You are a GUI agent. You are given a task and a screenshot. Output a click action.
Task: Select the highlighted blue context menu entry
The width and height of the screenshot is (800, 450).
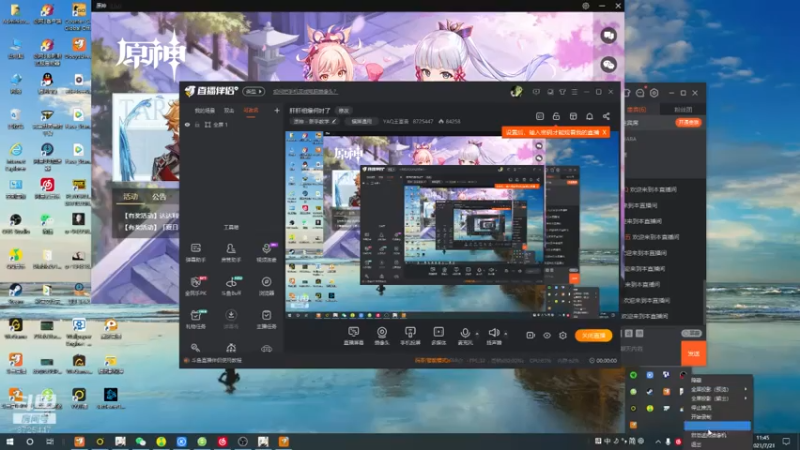(x=717, y=426)
